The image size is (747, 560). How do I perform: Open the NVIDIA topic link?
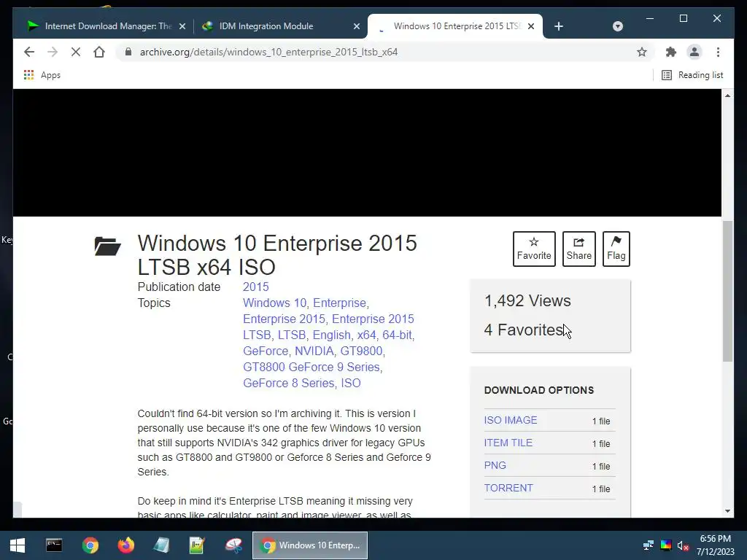(x=314, y=351)
